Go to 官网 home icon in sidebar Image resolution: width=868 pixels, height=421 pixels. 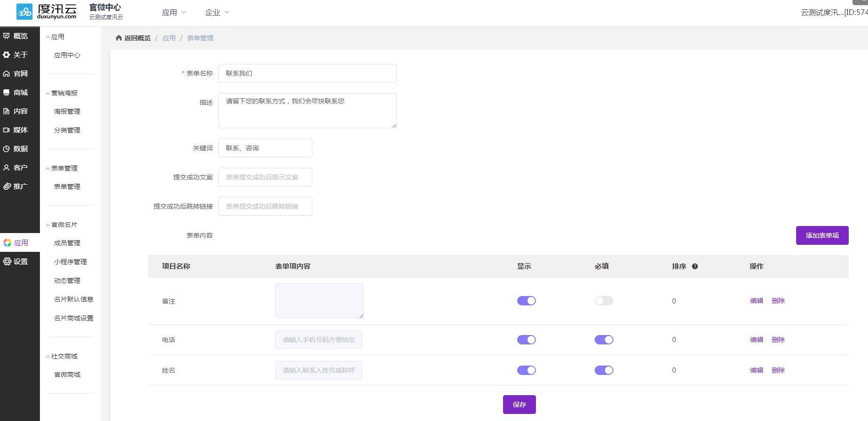click(x=7, y=73)
